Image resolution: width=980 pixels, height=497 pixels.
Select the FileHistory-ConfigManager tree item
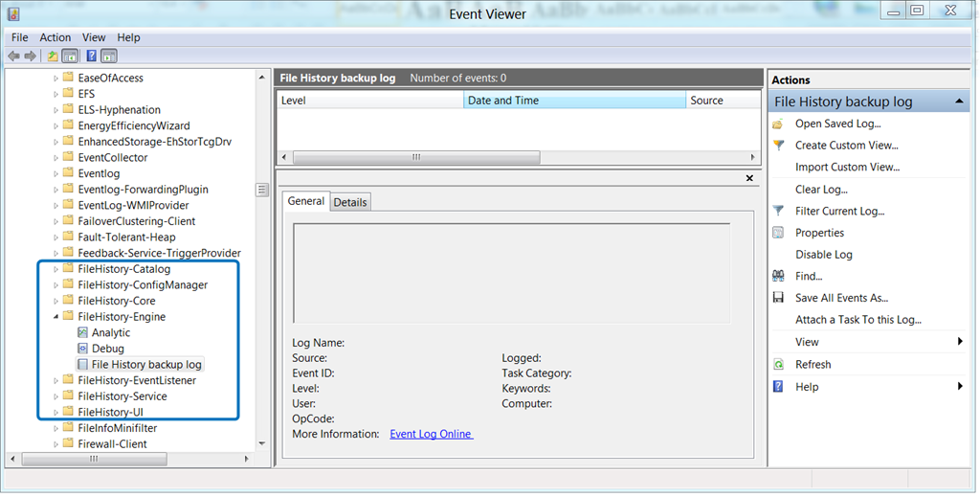[143, 285]
